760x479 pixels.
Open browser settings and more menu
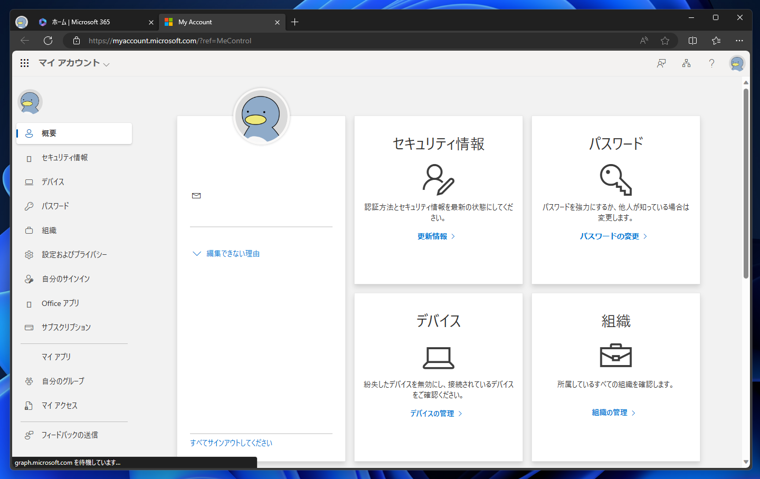pos(739,41)
